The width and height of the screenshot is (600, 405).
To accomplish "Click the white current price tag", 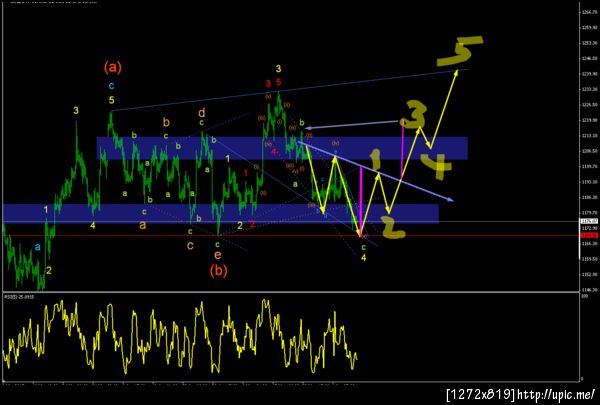I will pos(587,221).
